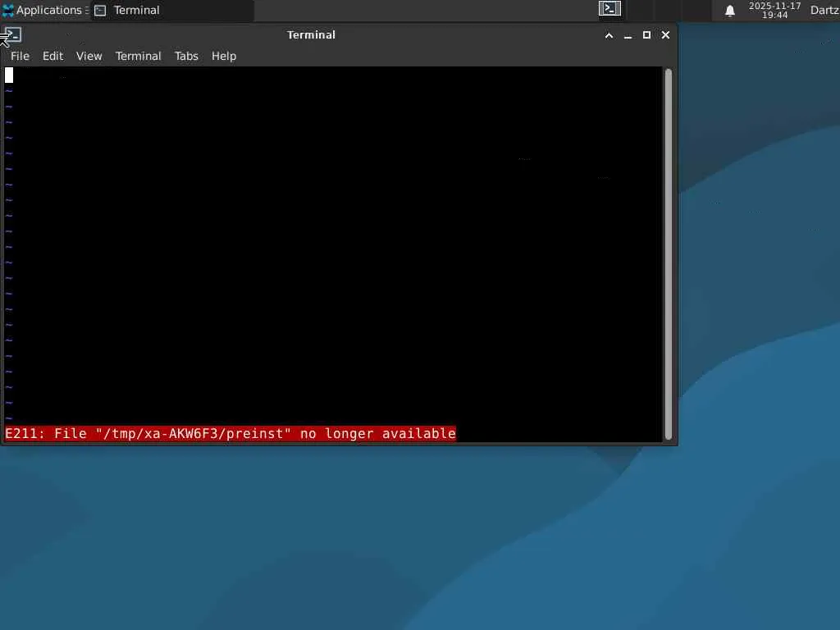Minimize the Terminal window
This screenshot has width=840, height=630.
click(628, 35)
